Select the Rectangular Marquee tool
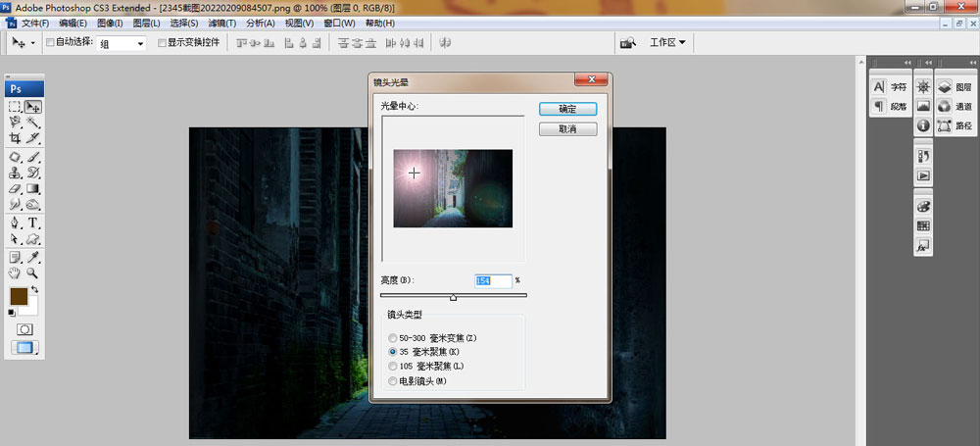Screen dimensions: 980x446 click(x=16, y=107)
